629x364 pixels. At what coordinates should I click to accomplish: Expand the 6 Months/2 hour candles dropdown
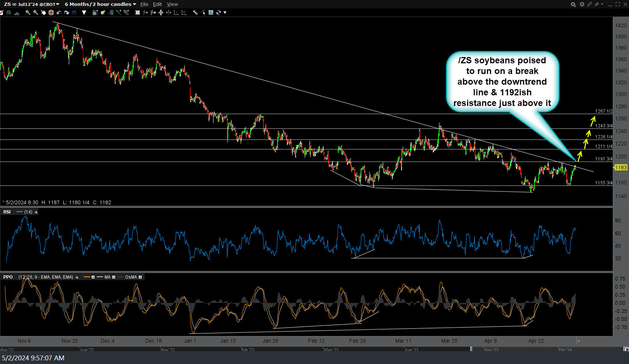[x=100, y=4]
